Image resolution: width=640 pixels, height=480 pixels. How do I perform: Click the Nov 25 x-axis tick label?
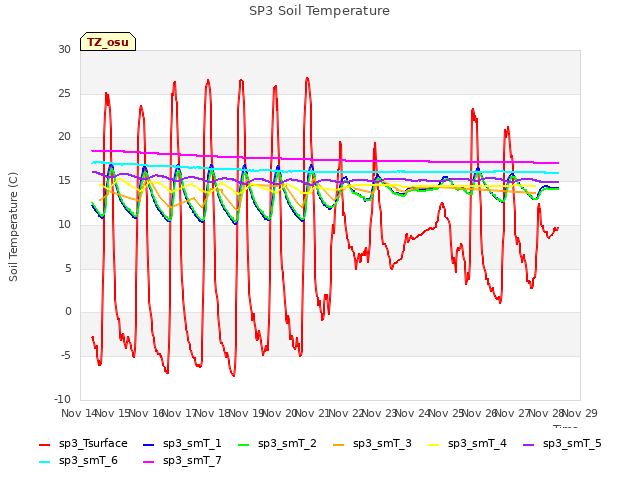446,413
